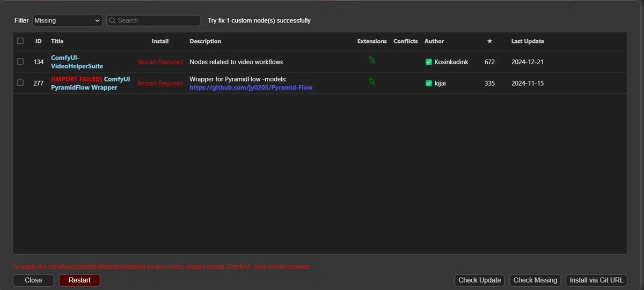
Task: Open extensions icon for ComfyUI-VideoHelperSuite
Action: click(372, 61)
